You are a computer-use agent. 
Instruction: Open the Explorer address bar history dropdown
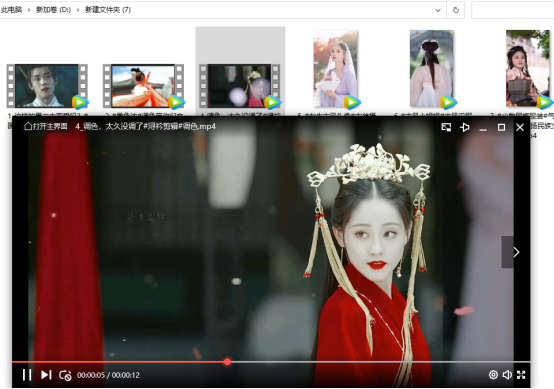438,10
